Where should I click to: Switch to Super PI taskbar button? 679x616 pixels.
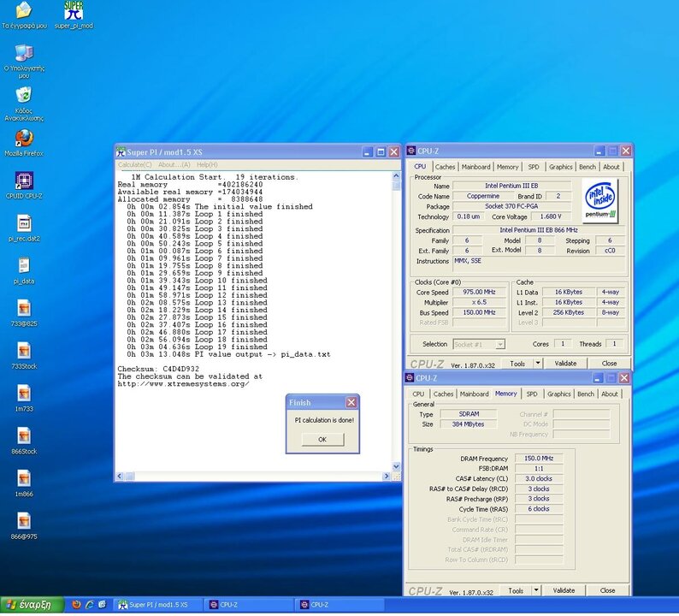click(158, 605)
